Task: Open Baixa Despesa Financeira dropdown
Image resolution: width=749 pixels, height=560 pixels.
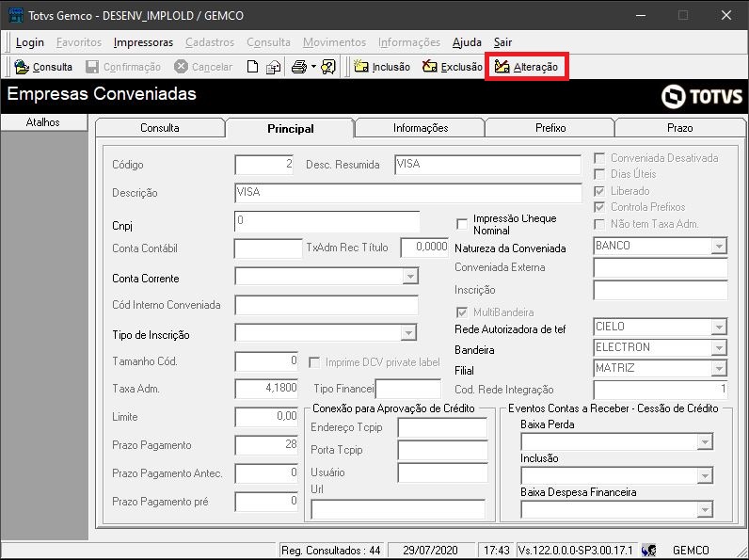Action: click(705, 510)
